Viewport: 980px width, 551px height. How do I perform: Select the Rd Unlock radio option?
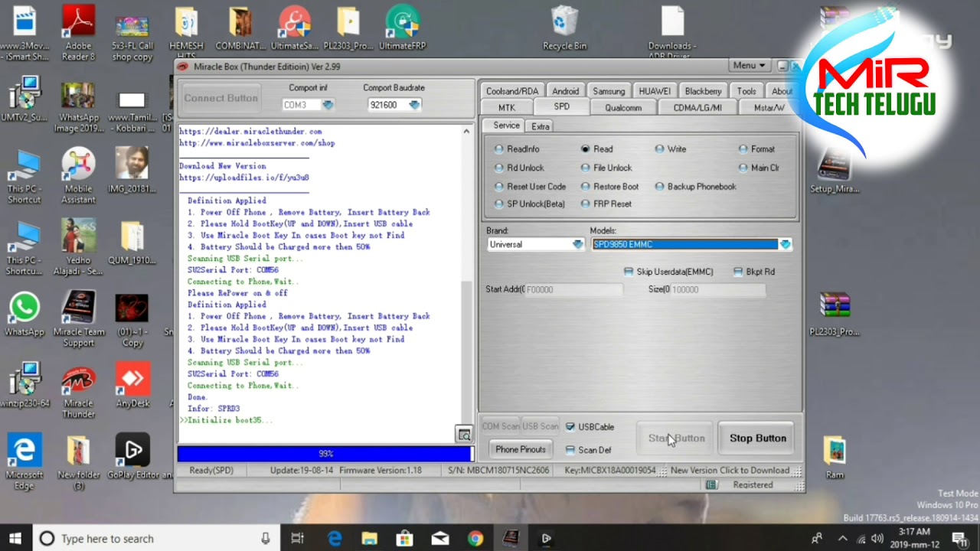[519, 168]
